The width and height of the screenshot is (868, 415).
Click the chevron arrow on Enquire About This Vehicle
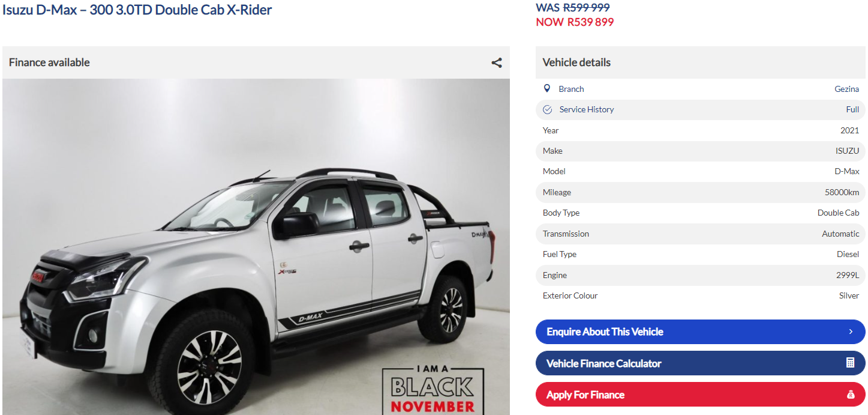[x=851, y=332]
